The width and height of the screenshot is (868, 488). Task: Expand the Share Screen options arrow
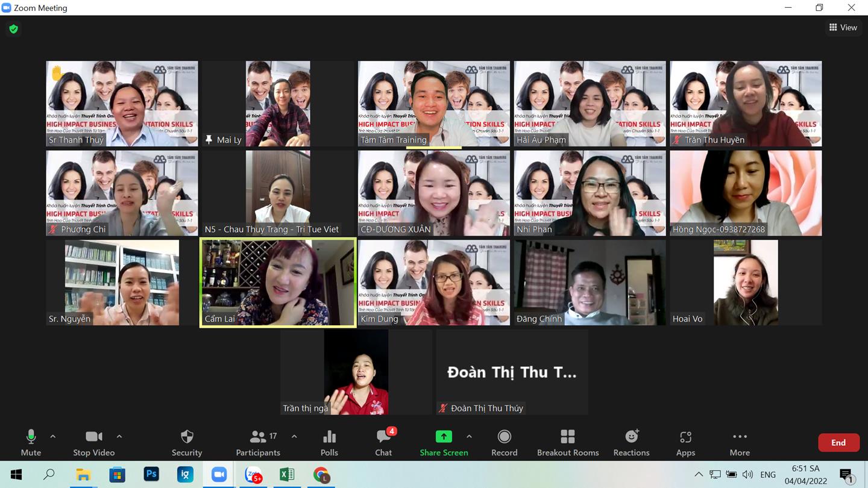coord(469,436)
